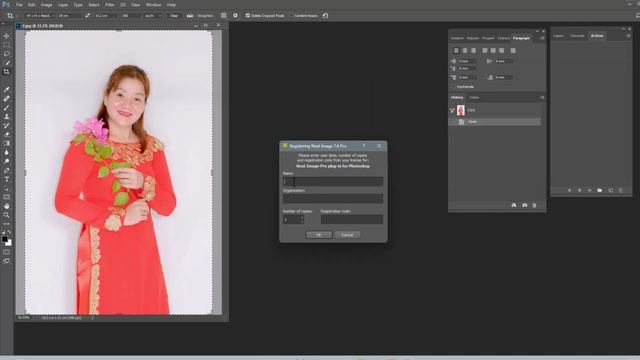Switch to the Layers tab

(x=558, y=36)
